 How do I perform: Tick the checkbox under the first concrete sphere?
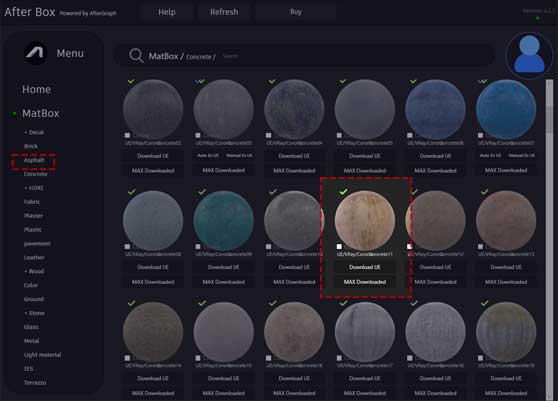(127, 135)
